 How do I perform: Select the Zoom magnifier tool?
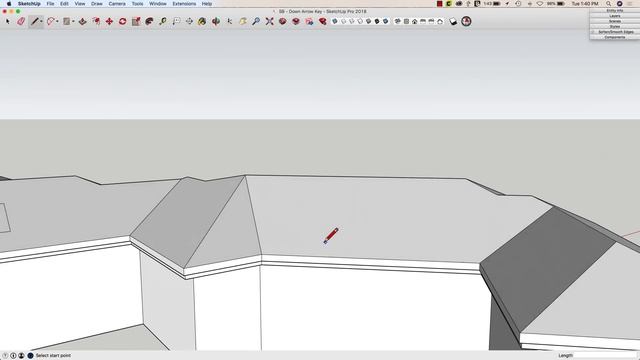point(256,21)
